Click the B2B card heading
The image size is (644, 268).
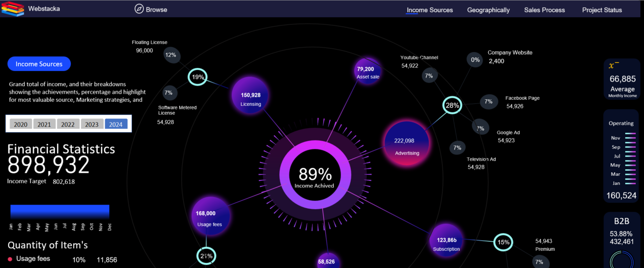(621, 221)
